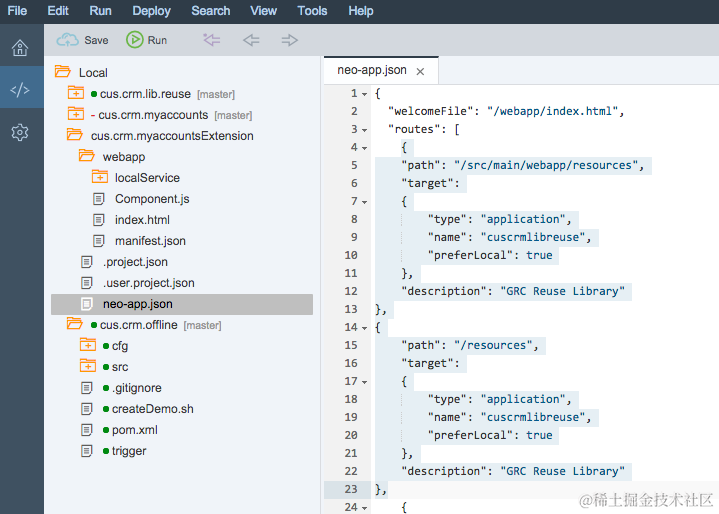Click the createDemo.sh file icon
This screenshot has width=719, height=514.
[87, 409]
